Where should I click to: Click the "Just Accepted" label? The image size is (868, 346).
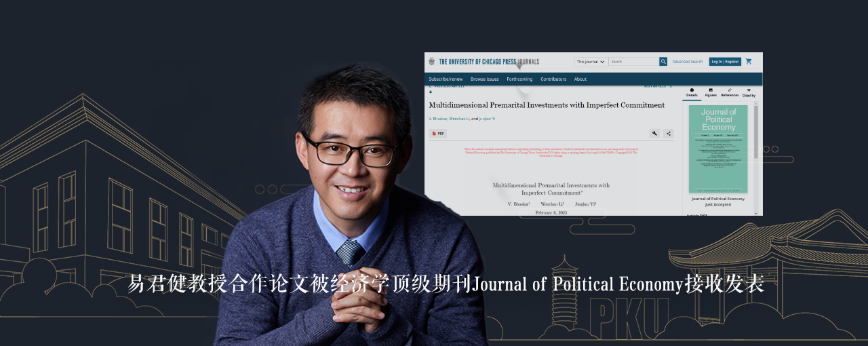click(x=718, y=204)
